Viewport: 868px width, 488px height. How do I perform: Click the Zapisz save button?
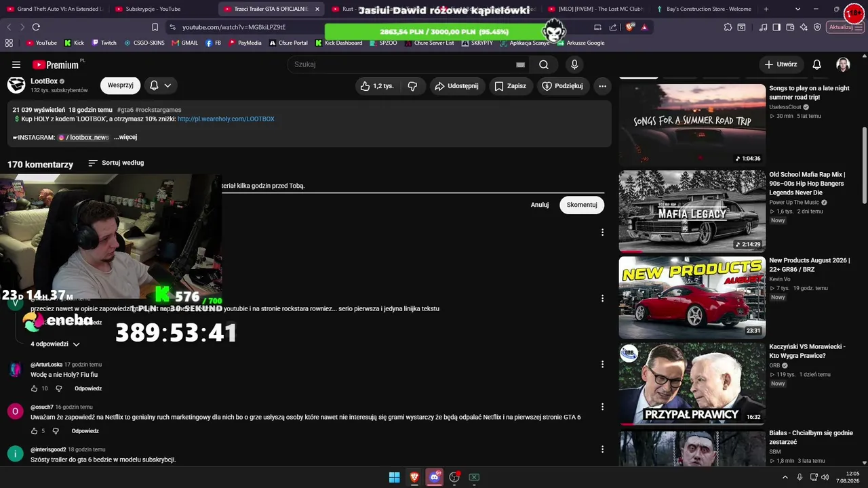(510, 86)
